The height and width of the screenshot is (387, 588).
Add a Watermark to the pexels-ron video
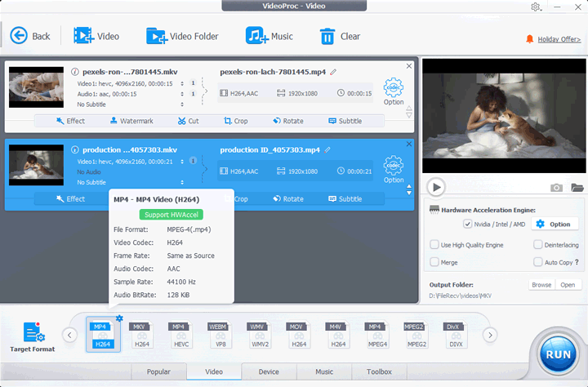pyautogui.click(x=131, y=121)
